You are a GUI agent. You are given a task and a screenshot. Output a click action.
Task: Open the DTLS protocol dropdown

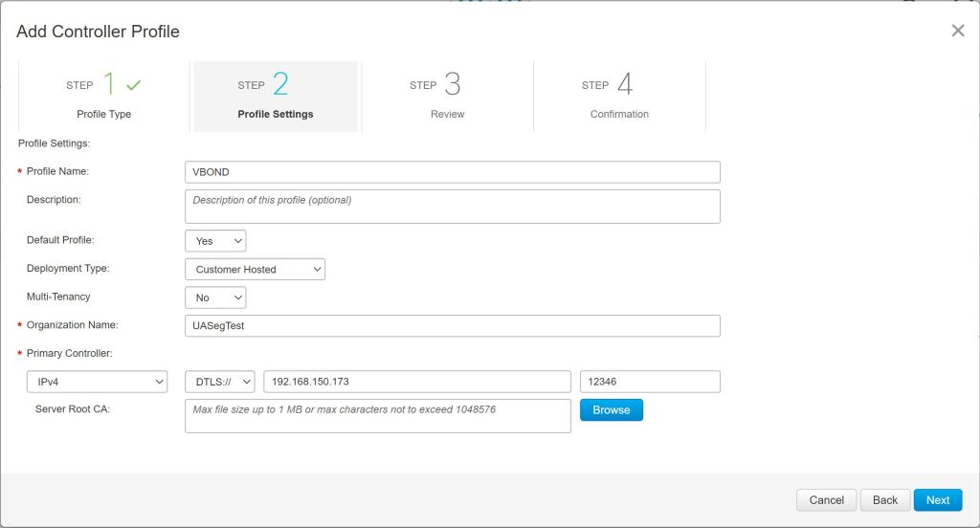click(x=220, y=382)
